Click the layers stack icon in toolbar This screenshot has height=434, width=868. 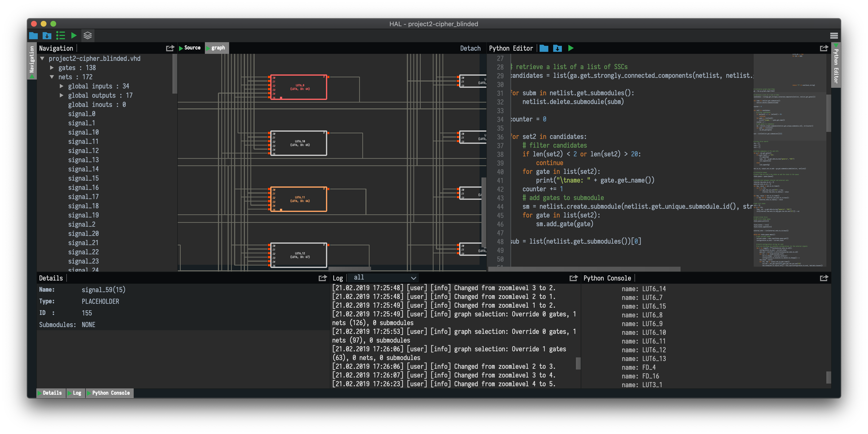point(88,35)
